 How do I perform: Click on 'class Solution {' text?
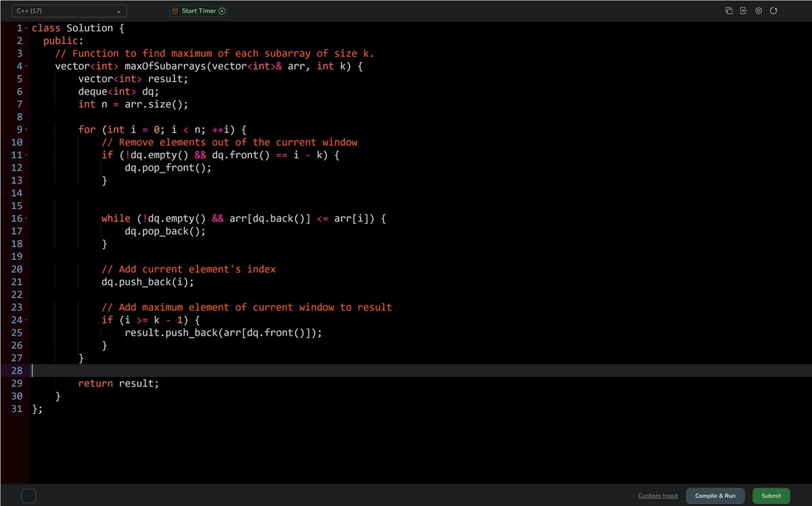coord(78,28)
